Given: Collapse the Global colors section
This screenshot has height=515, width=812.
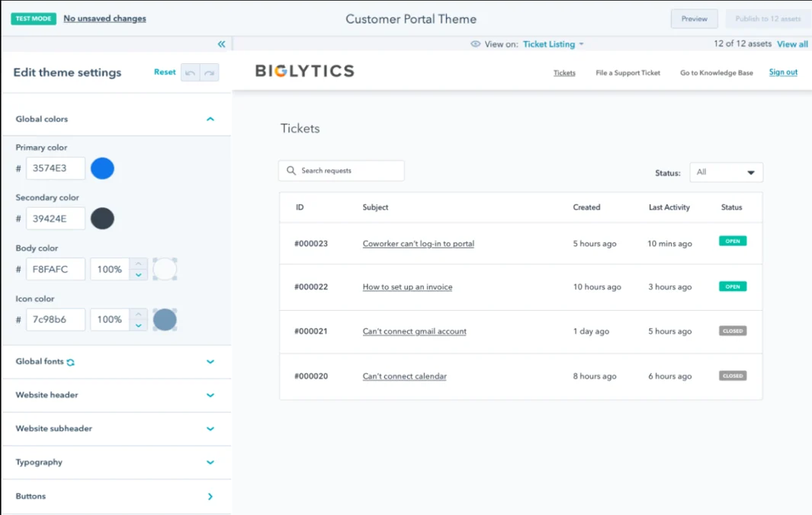Looking at the screenshot, I should tap(210, 119).
